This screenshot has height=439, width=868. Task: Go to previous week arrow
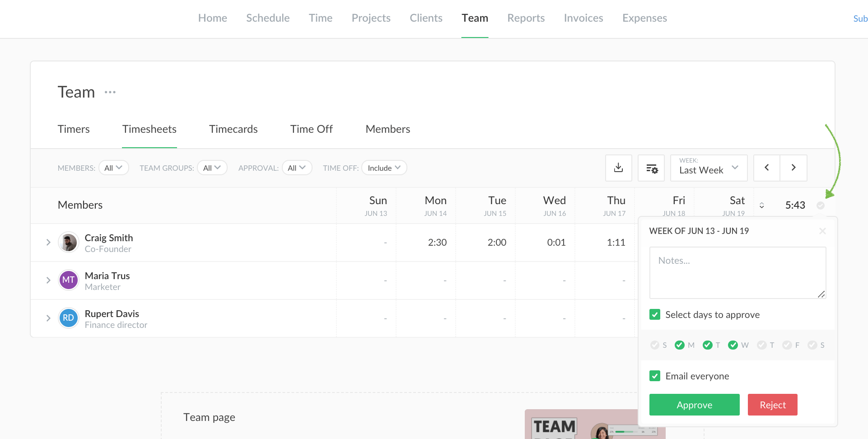(766, 168)
